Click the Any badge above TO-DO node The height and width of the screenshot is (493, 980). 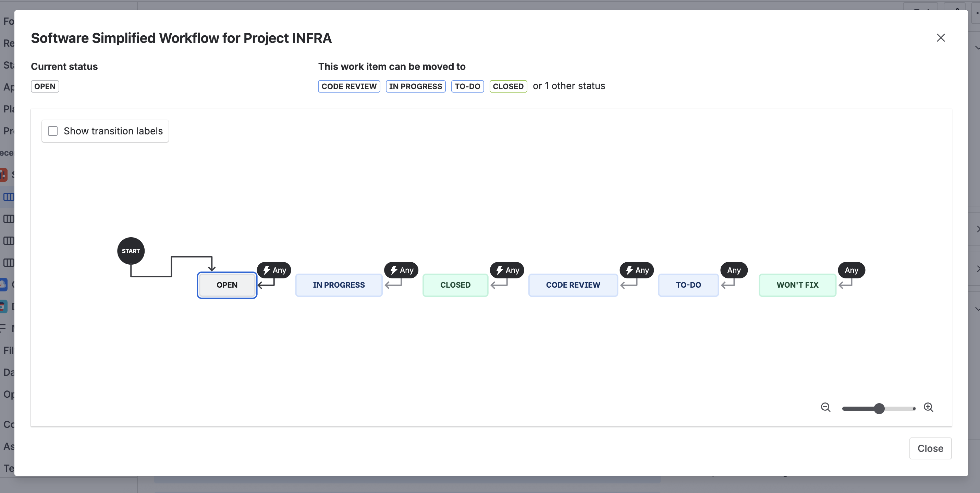pos(734,270)
